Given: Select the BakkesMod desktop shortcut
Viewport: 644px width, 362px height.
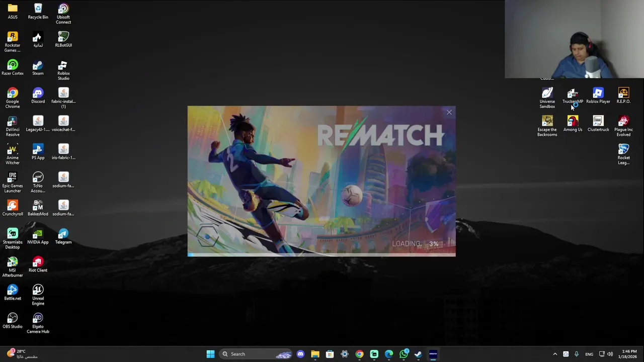Looking at the screenshot, I should click(38, 208).
